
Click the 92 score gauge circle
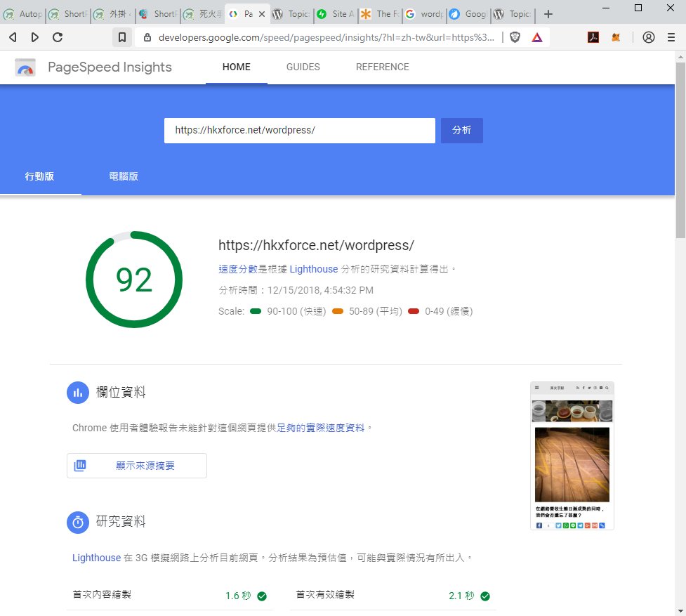[x=134, y=280]
